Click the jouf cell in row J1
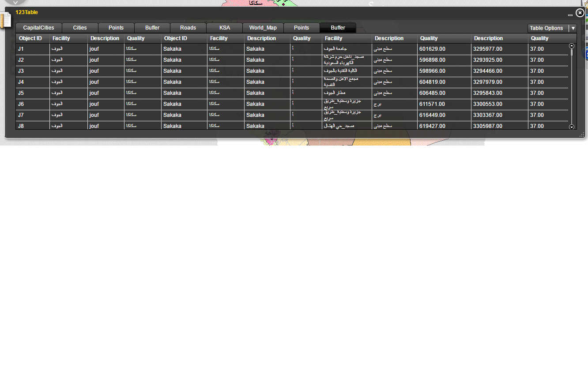 click(106, 49)
